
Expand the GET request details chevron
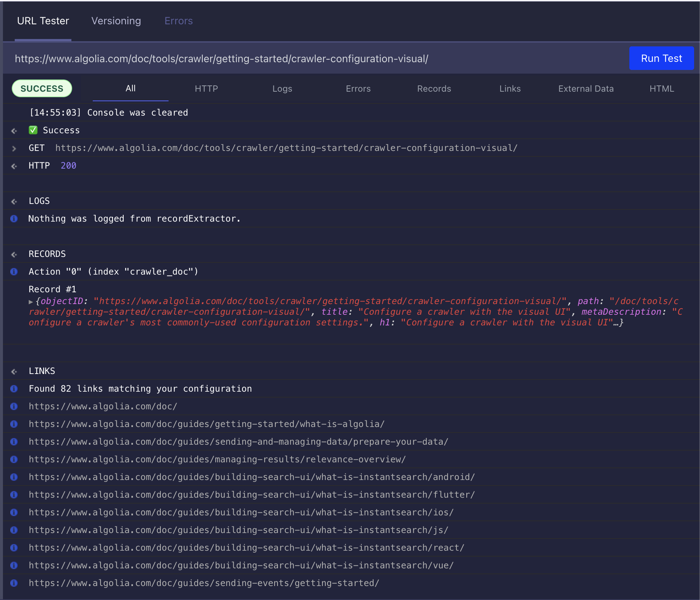click(x=14, y=148)
